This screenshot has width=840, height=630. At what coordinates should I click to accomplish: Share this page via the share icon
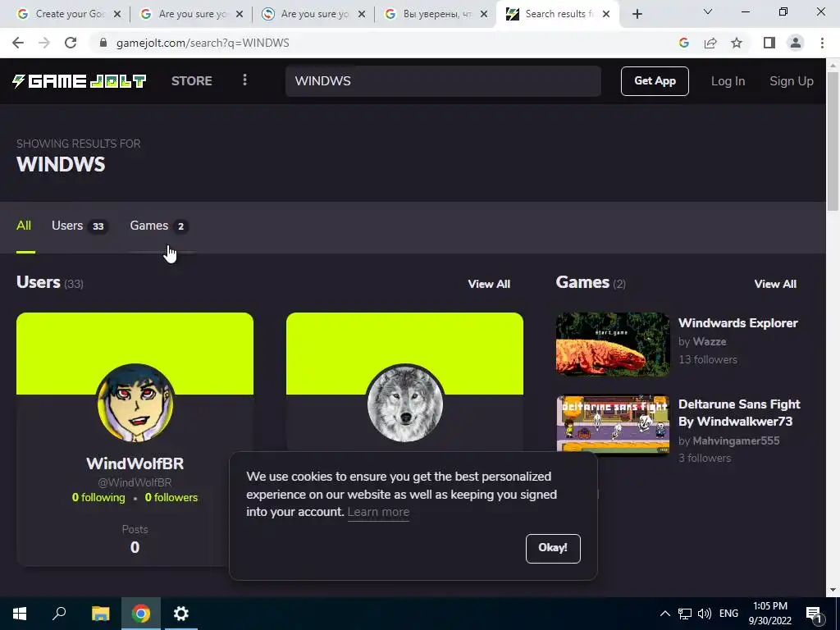click(x=710, y=43)
